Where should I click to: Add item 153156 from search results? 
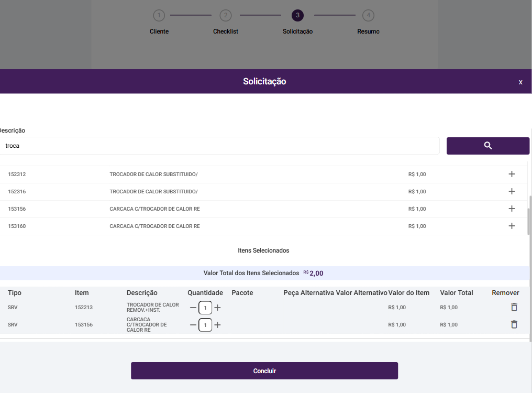512,209
